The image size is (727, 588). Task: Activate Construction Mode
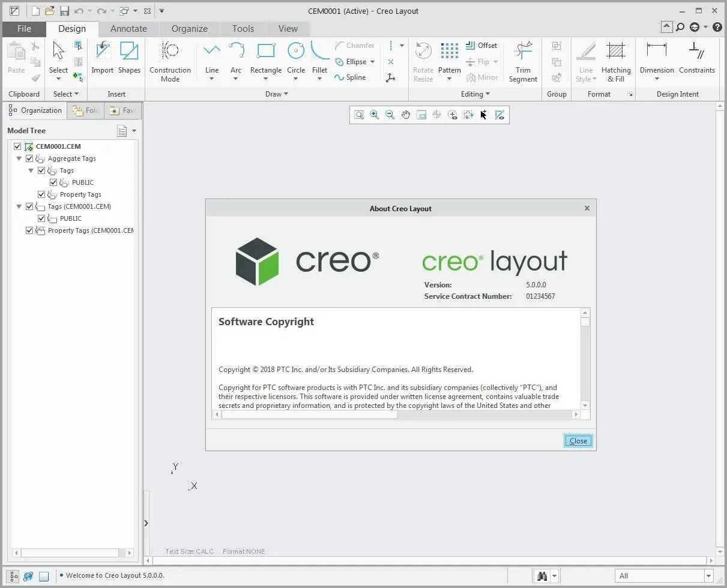click(x=170, y=62)
